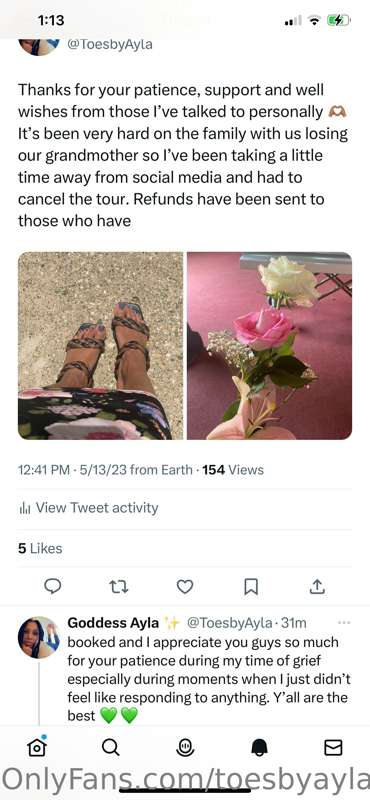Open Messages envelope icon
Viewport: 370px width, 800px height.
click(x=333, y=747)
